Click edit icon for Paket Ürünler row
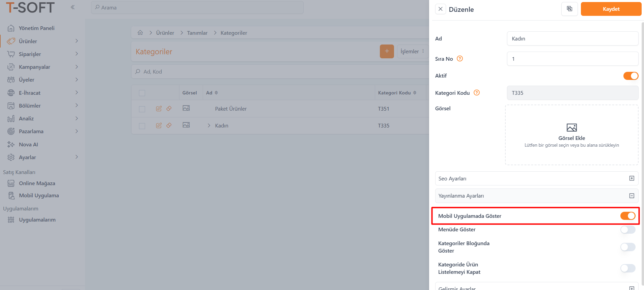 coord(159,109)
